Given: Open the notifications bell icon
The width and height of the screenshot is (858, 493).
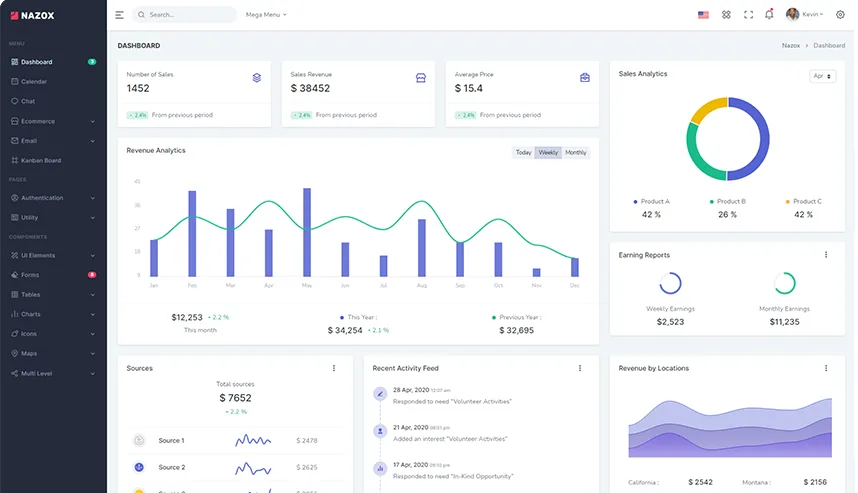Looking at the screenshot, I should (x=769, y=14).
